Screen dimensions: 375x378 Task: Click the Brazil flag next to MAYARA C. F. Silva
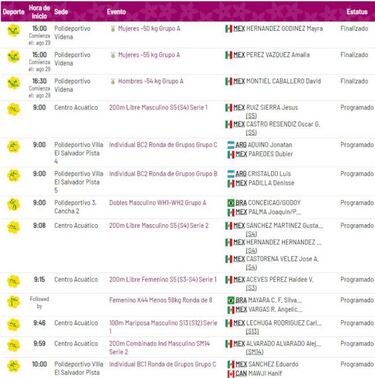pos(231,301)
